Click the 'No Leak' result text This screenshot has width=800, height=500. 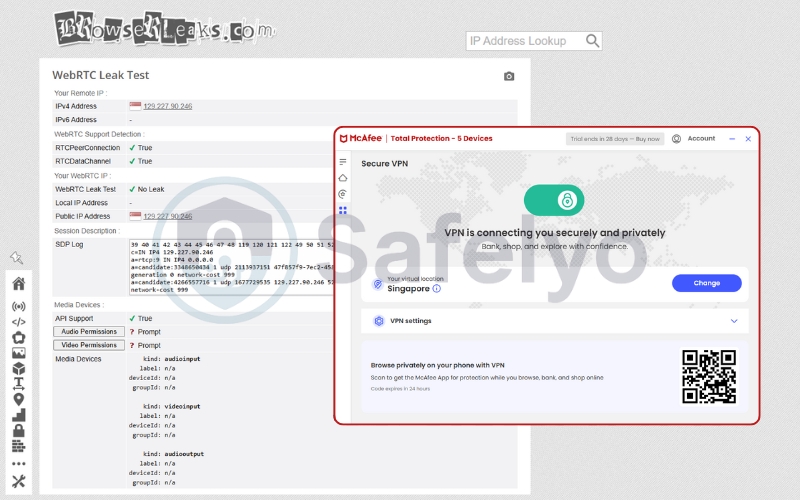pos(151,189)
